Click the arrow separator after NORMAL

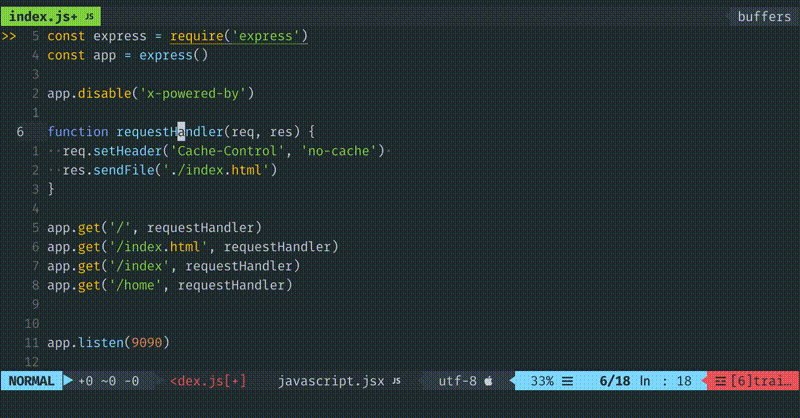point(68,381)
